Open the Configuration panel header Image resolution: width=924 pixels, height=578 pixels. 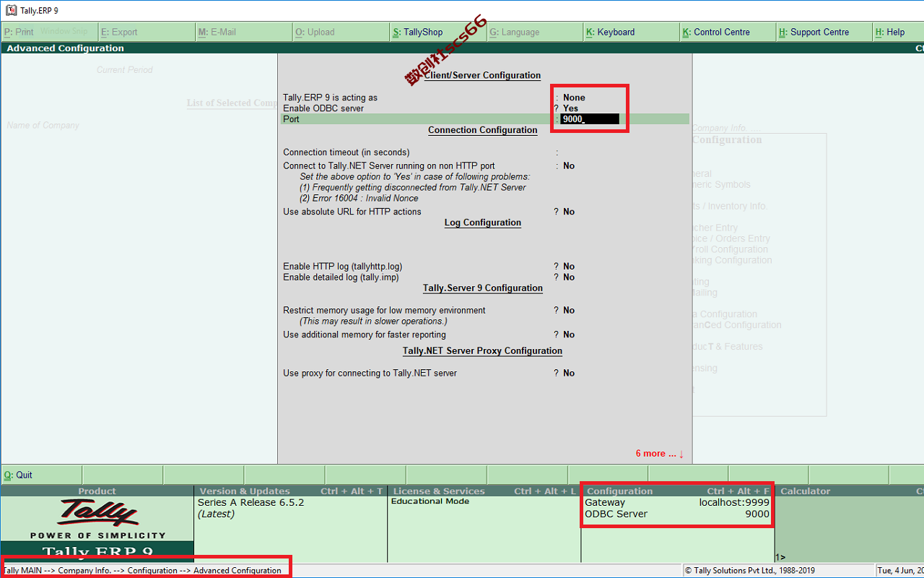coord(678,491)
